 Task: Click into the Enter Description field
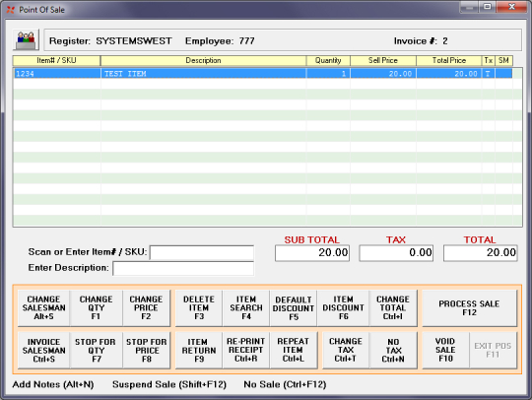click(x=183, y=268)
